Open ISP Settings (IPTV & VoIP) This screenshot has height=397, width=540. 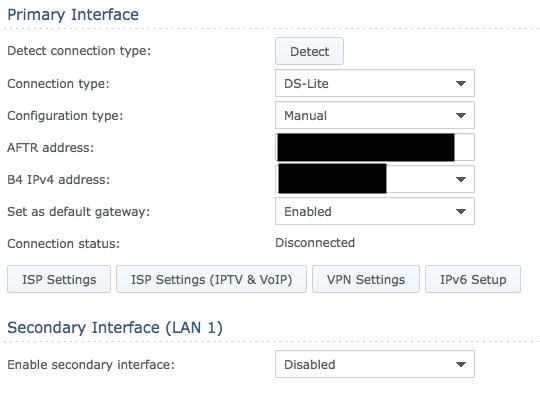211,279
